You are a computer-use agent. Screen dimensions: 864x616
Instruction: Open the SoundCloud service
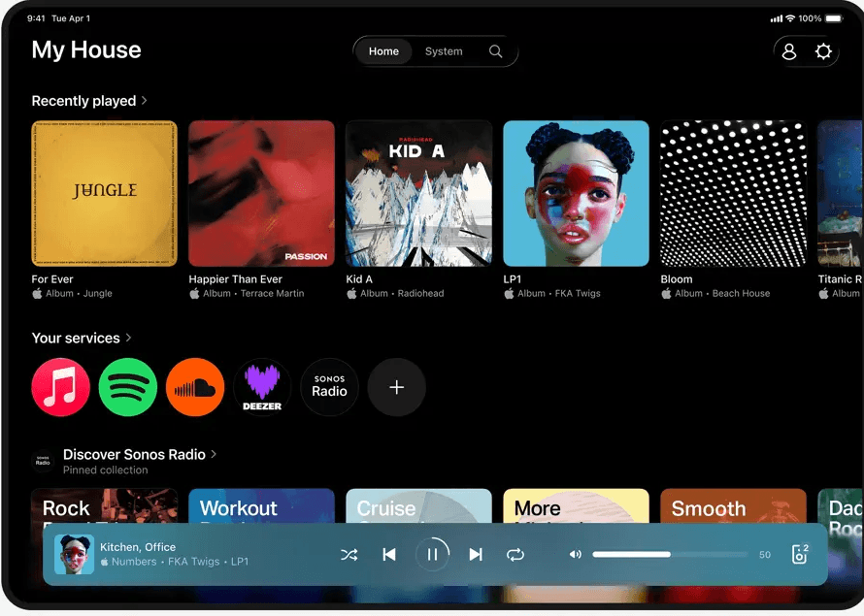coord(195,387)
